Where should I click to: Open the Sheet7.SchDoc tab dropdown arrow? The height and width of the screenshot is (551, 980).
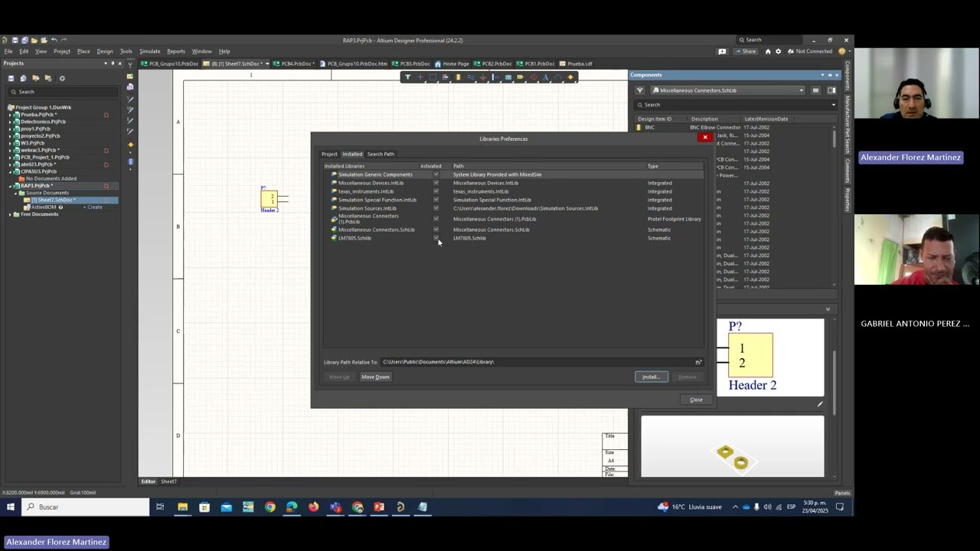coord(267,64)
